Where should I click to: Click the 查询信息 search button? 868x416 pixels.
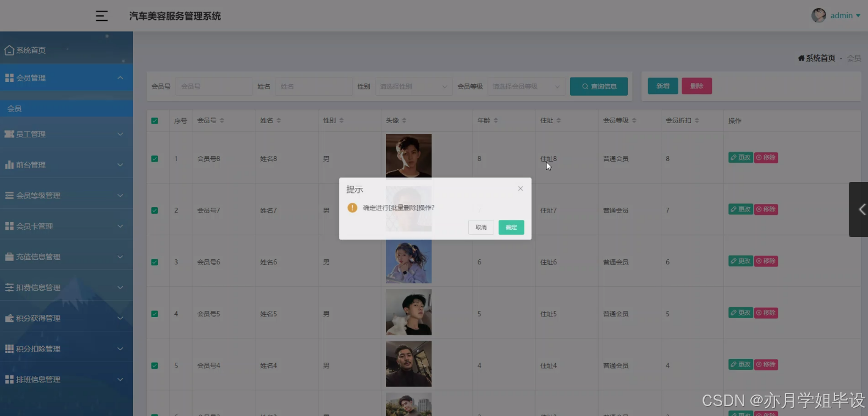pyautogui.click(x=599, y=86)
